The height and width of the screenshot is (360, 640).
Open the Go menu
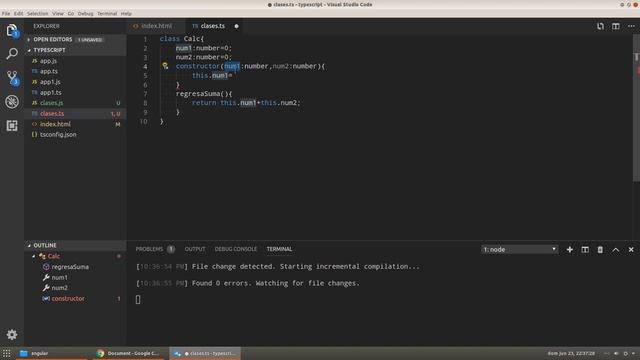71,13
